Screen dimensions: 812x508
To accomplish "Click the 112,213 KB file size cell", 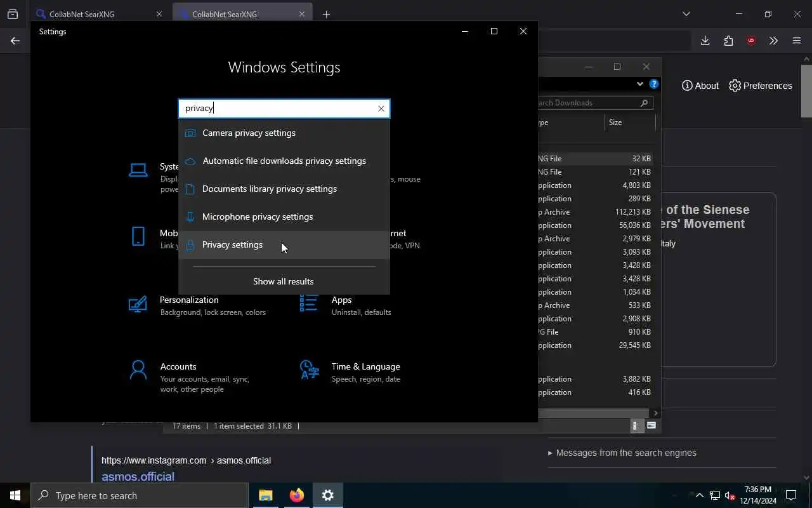I will coord(633,212).
